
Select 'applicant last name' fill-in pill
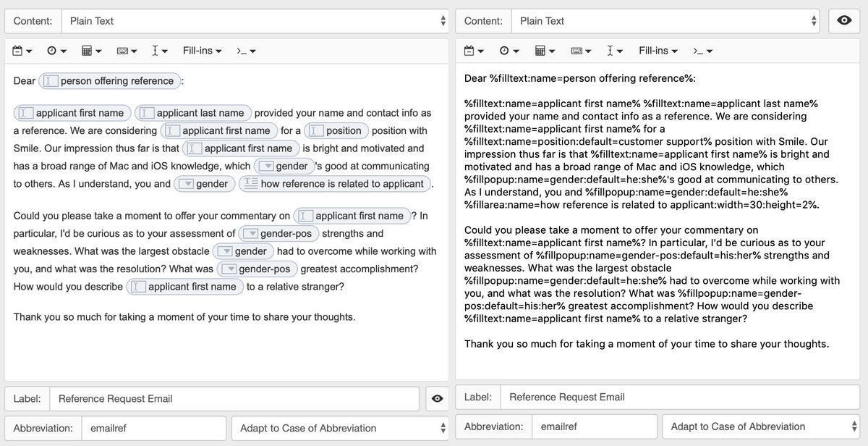193,113
